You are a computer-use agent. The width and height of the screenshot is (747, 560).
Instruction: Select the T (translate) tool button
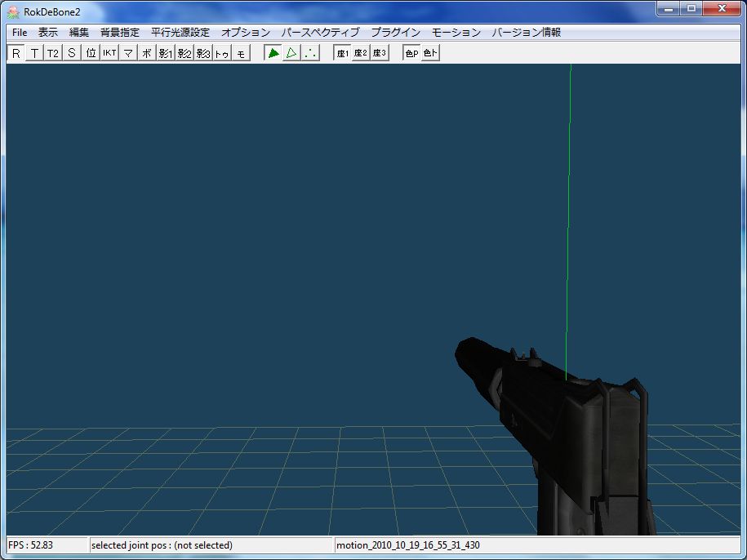(34, 53)
